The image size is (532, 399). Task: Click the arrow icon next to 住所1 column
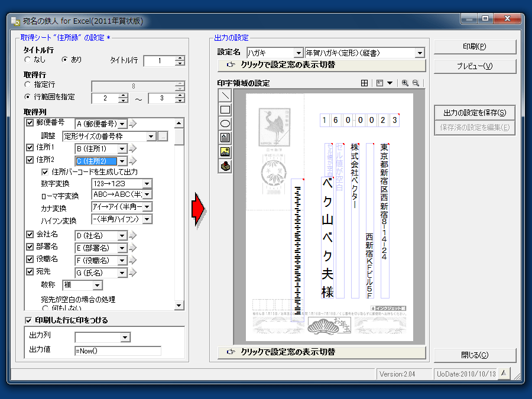133,148
